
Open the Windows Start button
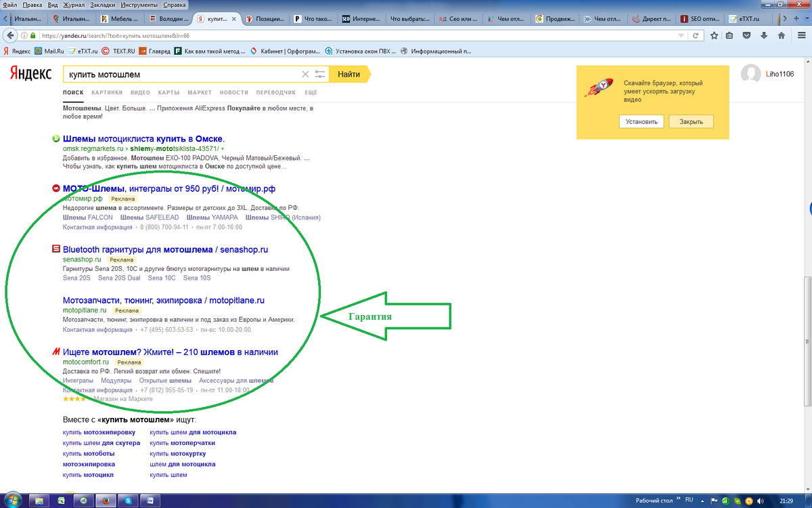pyautogui.click(x=13, y=500)
